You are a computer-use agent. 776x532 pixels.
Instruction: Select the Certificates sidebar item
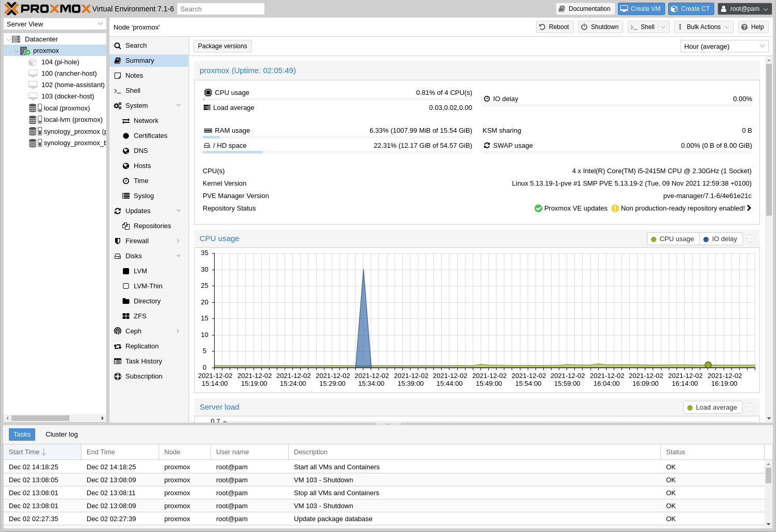point(151,135)
